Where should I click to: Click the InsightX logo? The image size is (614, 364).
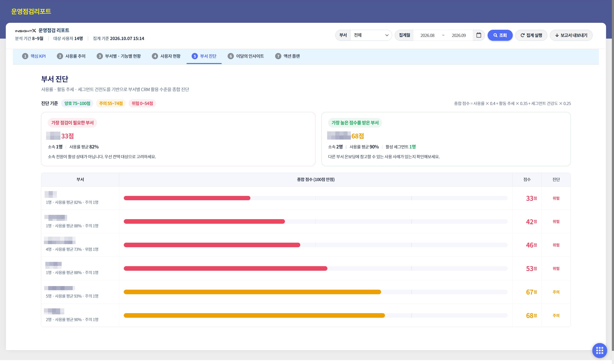point(25,31)
